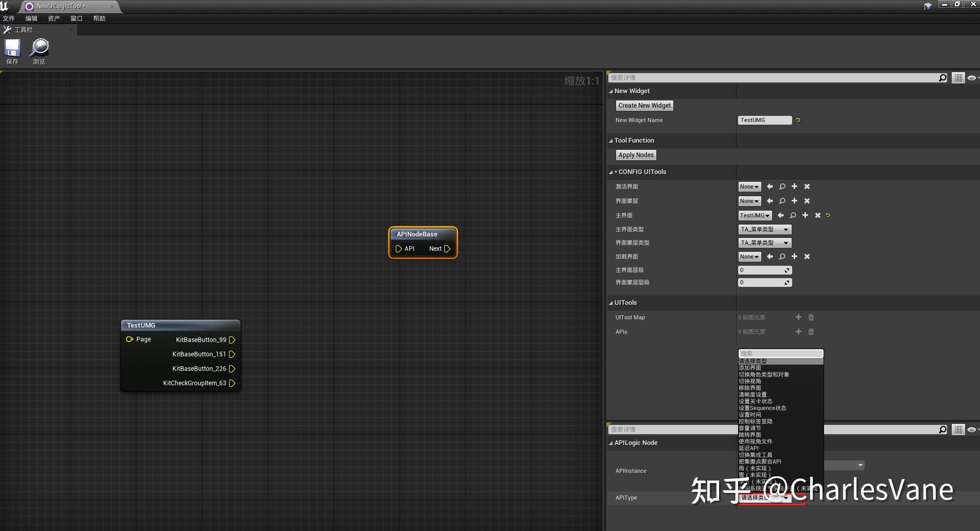Open the 文件 menu
The image size is (980, 531).
pos(9,18)
